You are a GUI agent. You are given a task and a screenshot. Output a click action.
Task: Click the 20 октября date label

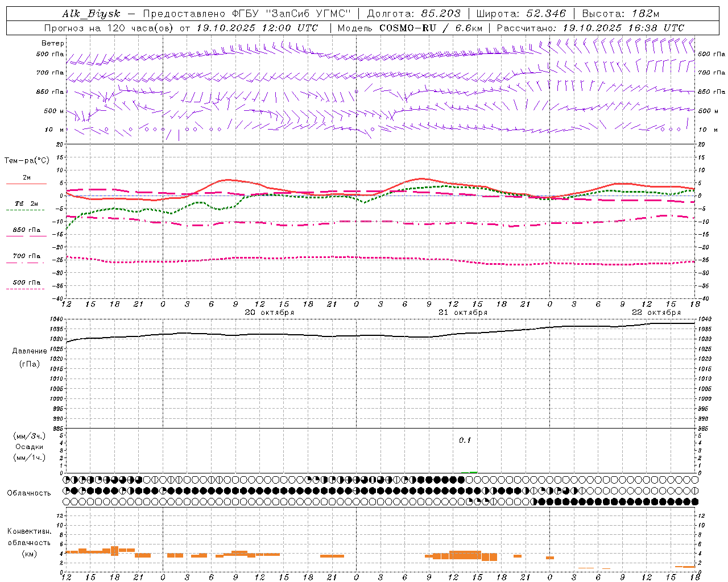(x=270, y=313)
